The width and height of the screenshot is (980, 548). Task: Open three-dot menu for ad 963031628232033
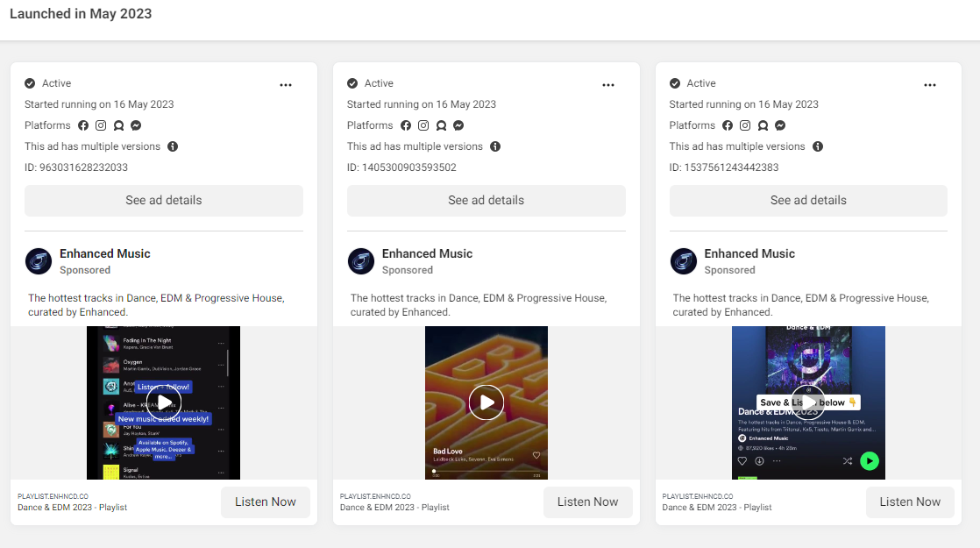pos(286,85)
